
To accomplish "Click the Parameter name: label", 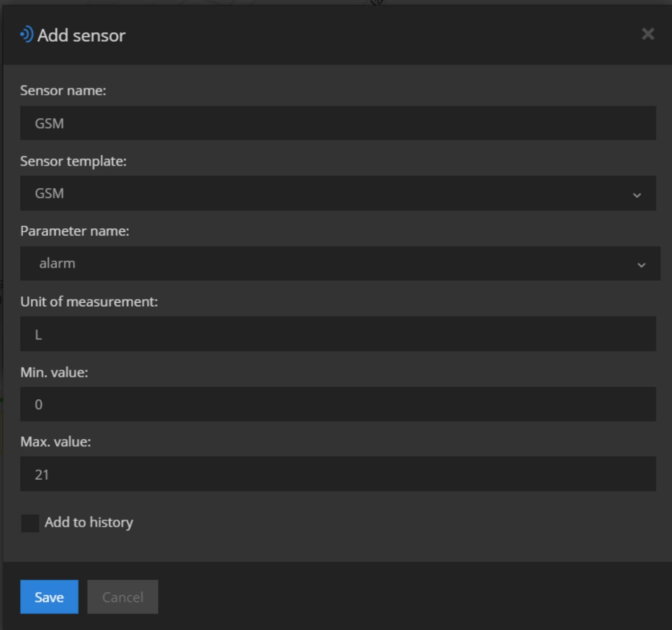I will coord(75,231).
